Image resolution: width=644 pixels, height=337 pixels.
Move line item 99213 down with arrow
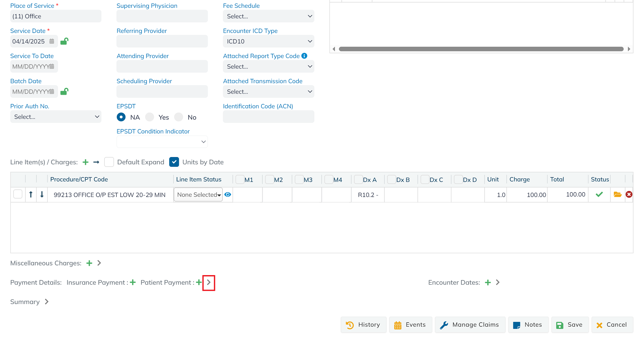(42, 194)
